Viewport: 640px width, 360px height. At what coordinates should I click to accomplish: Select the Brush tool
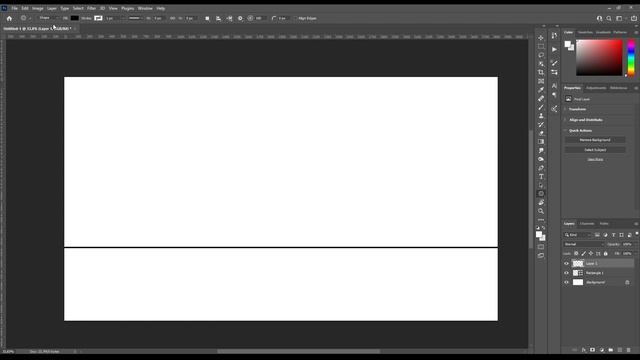[541, 107]
